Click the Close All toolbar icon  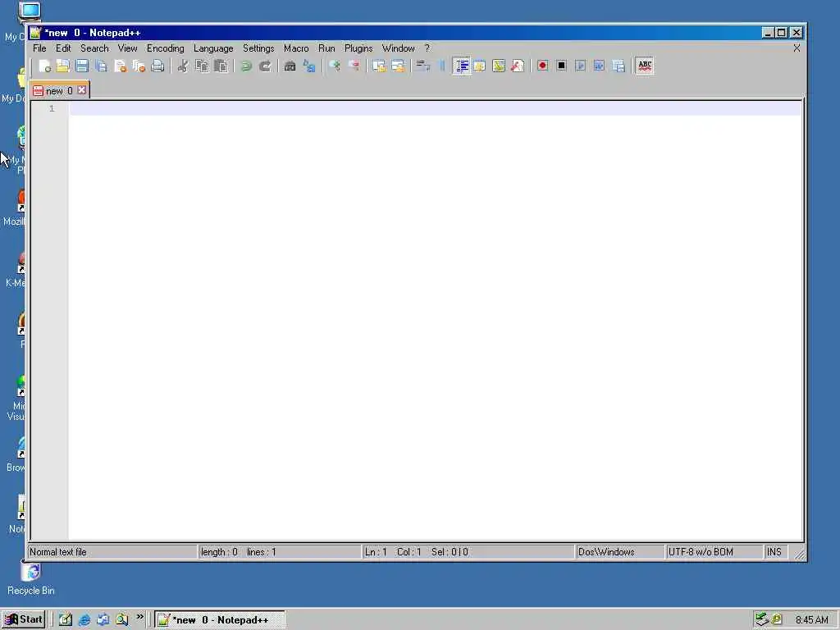(x=139, y=66)
